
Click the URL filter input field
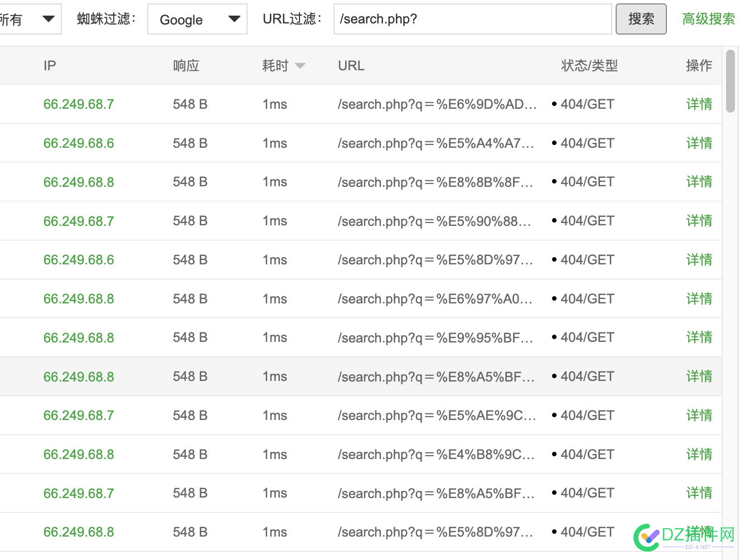pos(472,19)
